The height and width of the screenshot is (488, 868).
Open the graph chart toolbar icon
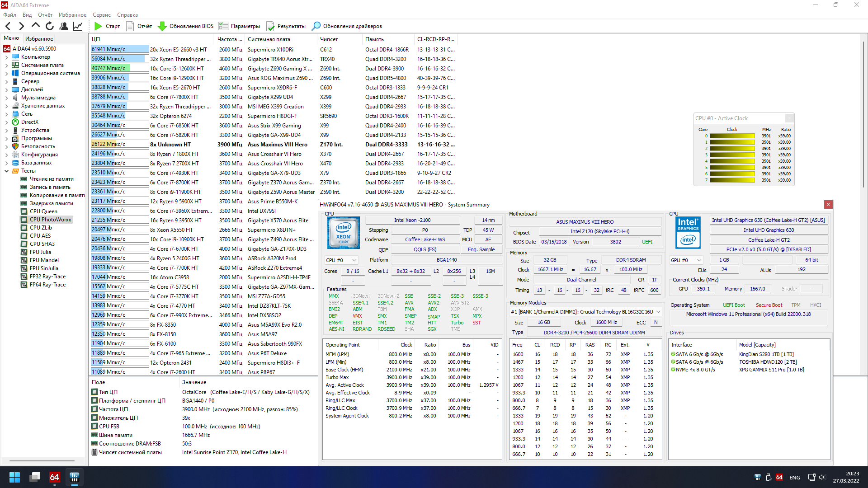coord(78,26)
